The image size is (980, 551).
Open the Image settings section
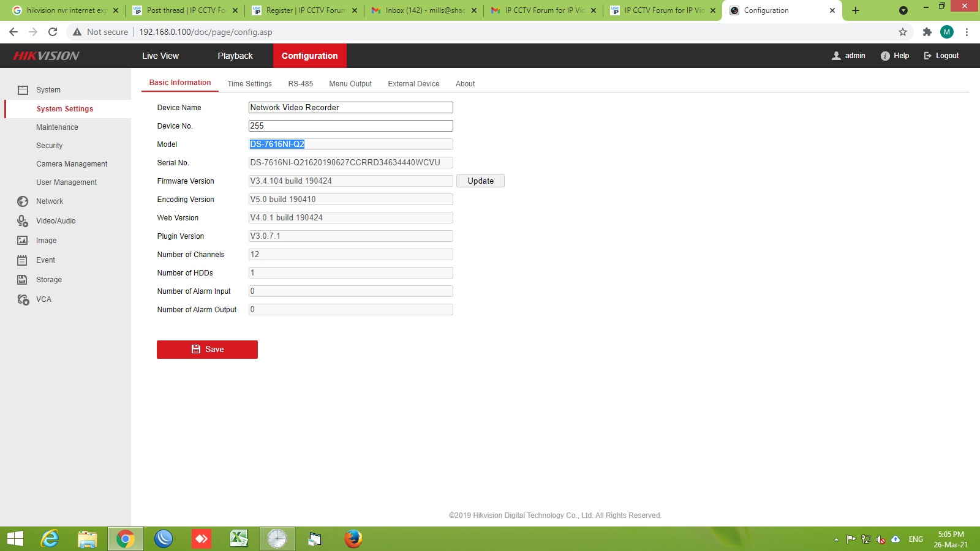(46, 241)
